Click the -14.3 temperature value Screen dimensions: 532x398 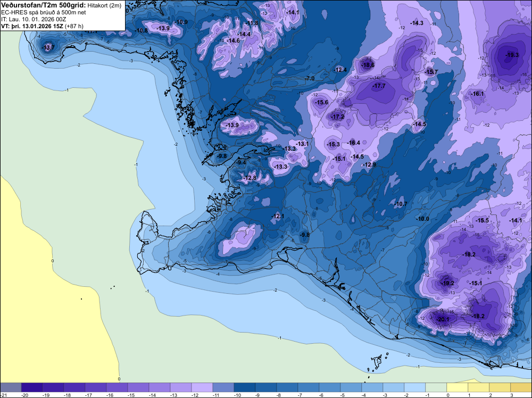click(x=417, y=23)
